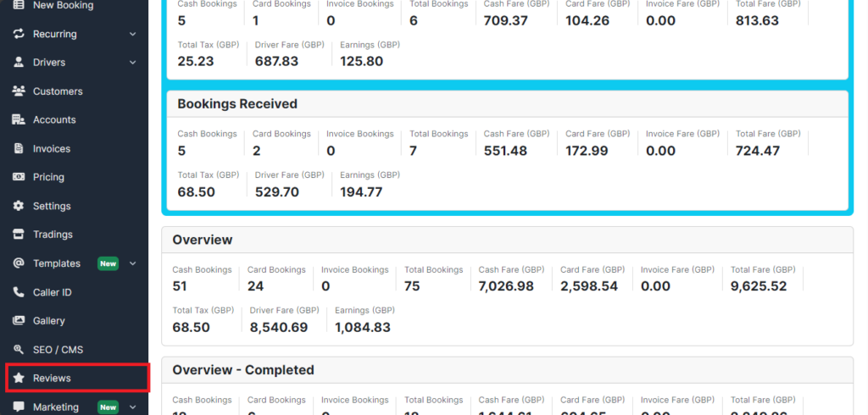The height and width of the screenshot is (415, 868).
Task: Click the Settings gear icon
Action: point(19,206)
